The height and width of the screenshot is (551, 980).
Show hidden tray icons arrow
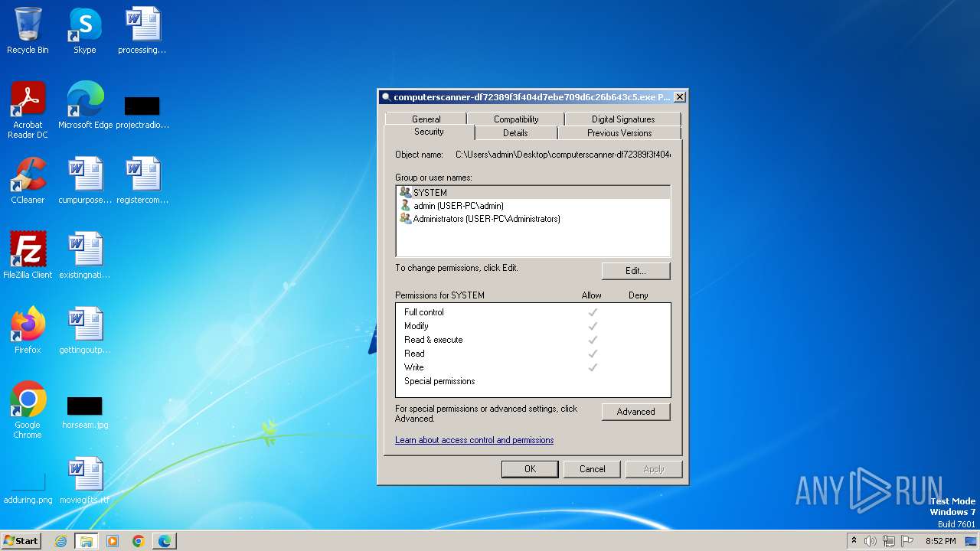pos(854,541)
